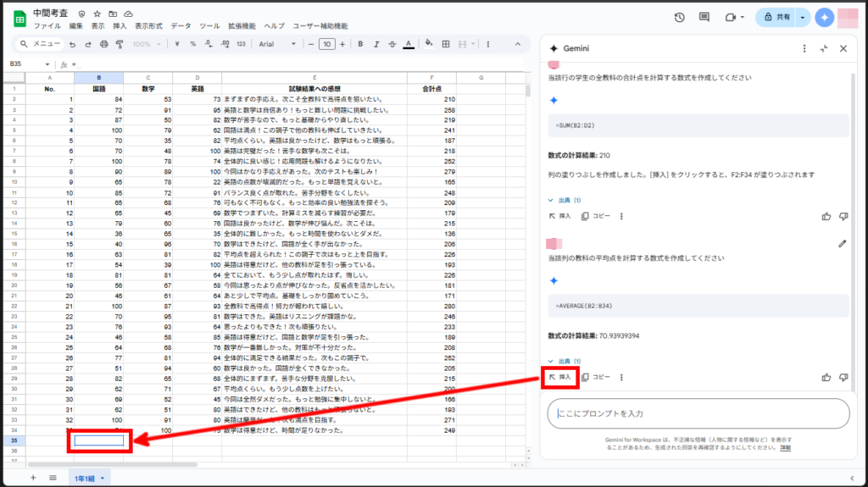868x487 pixels.
Task: Search menus with メニュー box
Action: pyautogui.click(x=39, y=44)
